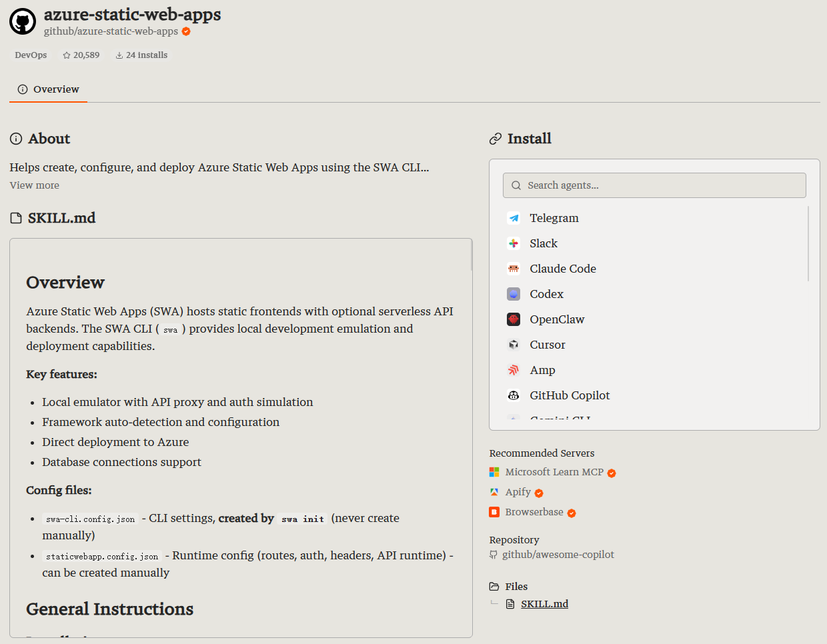Viewport: 827px width, 644px height.
Task: Open the Apify recommended server link
Action: (518, 492)
